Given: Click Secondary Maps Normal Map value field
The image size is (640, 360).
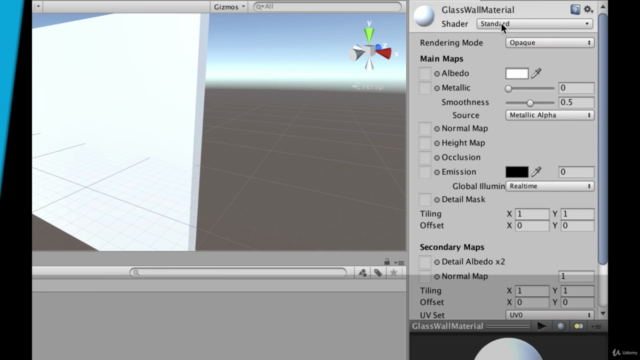Looking at the screenshot, I should [x=576, y=276].
